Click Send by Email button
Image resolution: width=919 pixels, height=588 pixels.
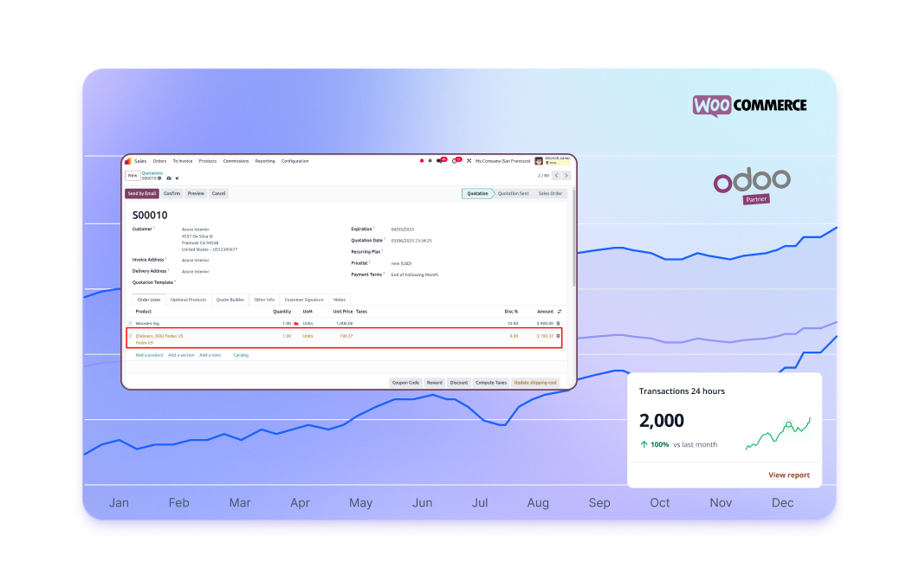pos(142,193)
